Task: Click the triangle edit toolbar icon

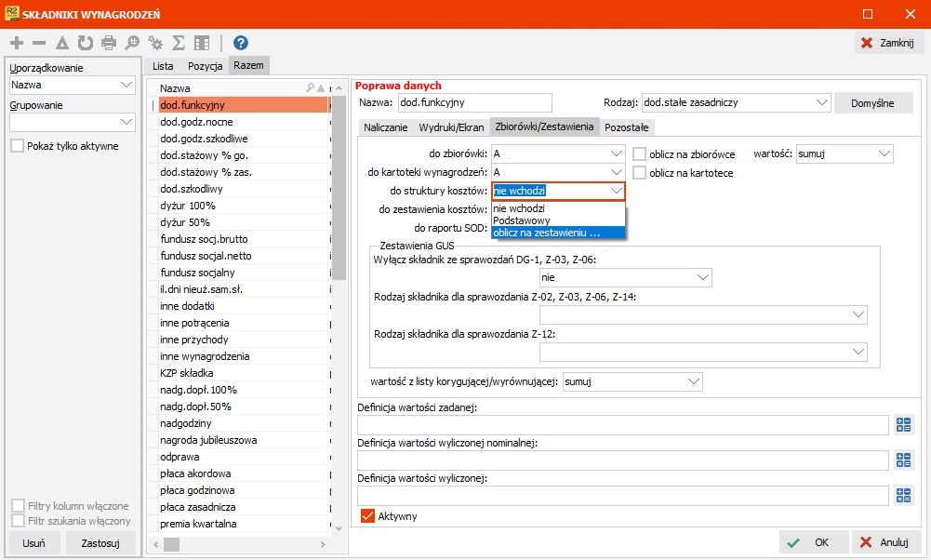Action: pyautogui.click(x=61, y=43)
